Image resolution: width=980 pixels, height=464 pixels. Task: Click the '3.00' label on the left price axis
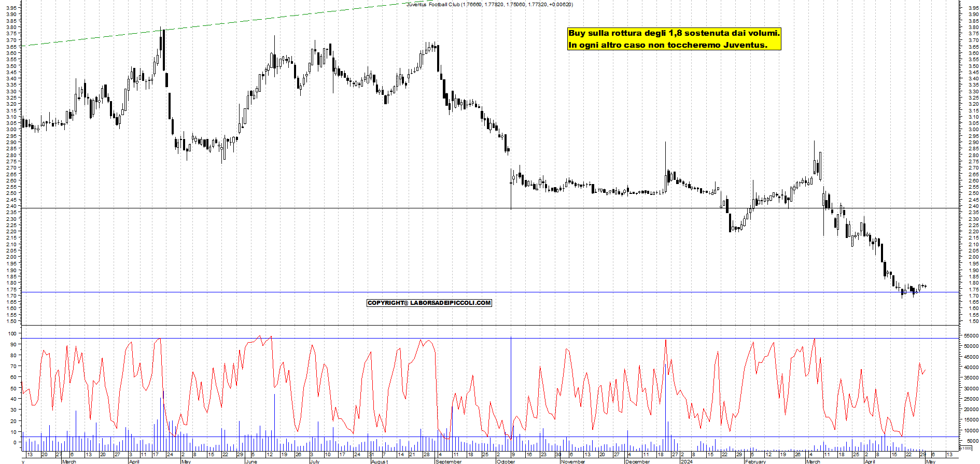coord(11,130)
